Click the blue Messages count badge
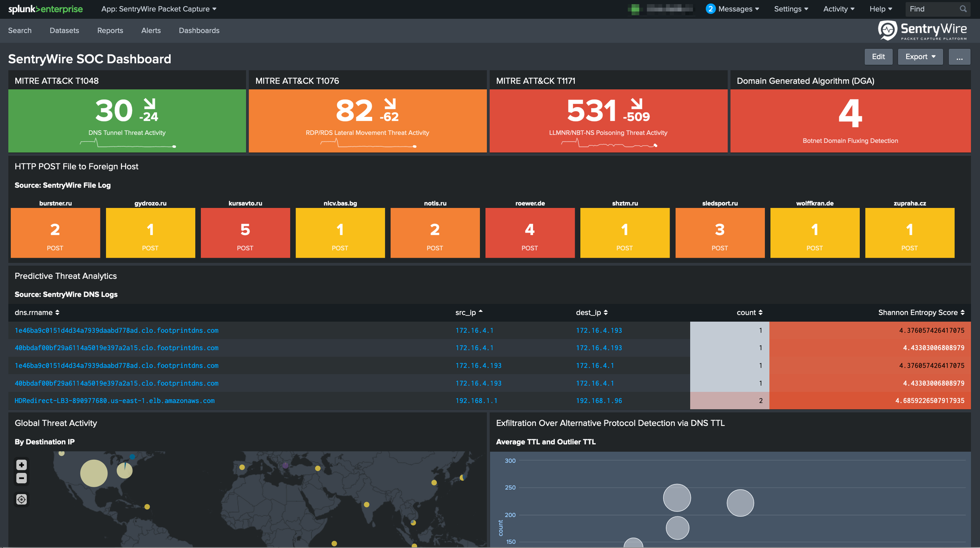 pyautogui.click(x=710, y=9)
